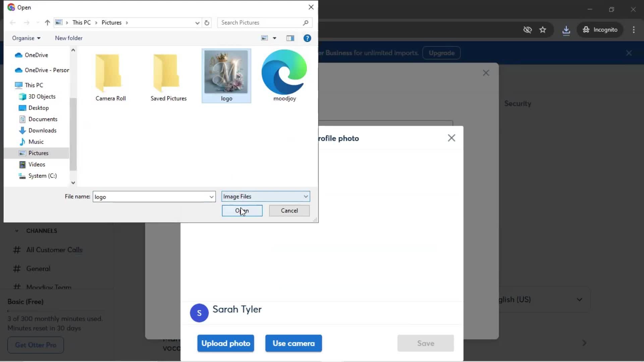Click Get Otter Pro button
This screenshot has width=644, height=362.
click(x=36, y=345)
